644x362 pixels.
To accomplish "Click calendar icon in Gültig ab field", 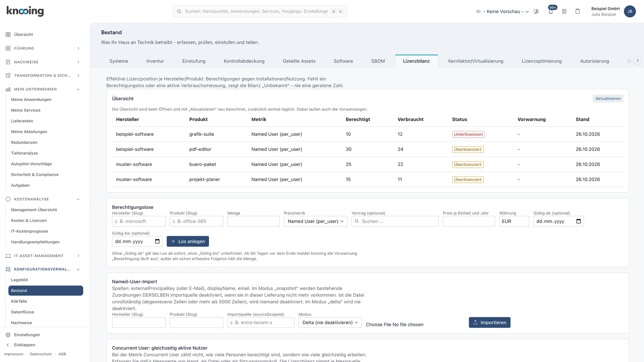I will 578,221.
